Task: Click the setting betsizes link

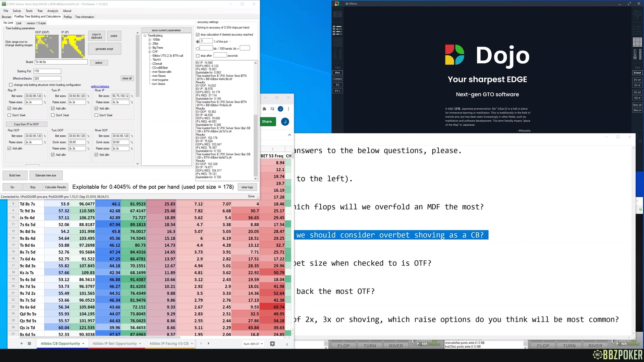Action: click(100, 86)
